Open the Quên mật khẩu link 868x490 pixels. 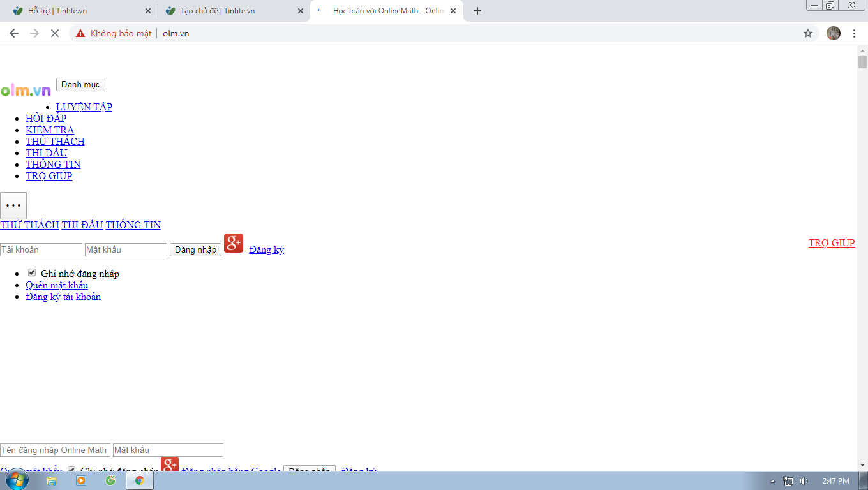(57, 285)
